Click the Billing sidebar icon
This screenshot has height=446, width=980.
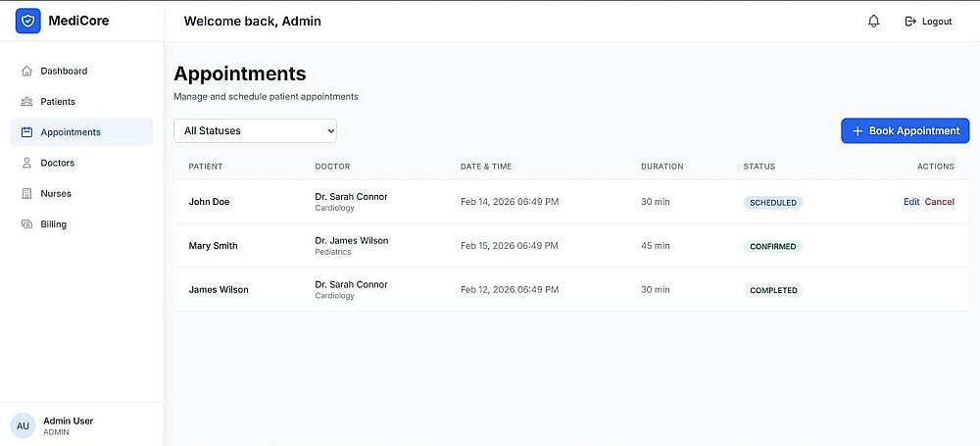[26, 224]
